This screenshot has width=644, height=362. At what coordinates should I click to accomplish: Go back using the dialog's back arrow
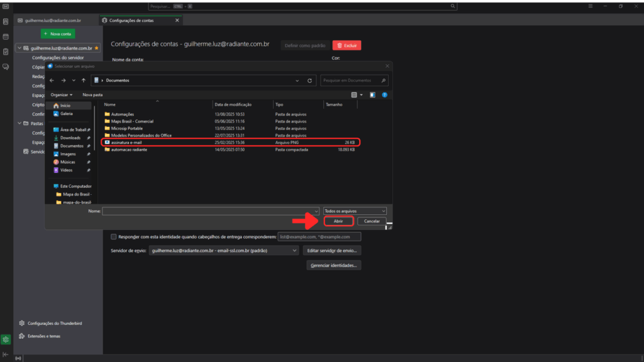[52, 80]
